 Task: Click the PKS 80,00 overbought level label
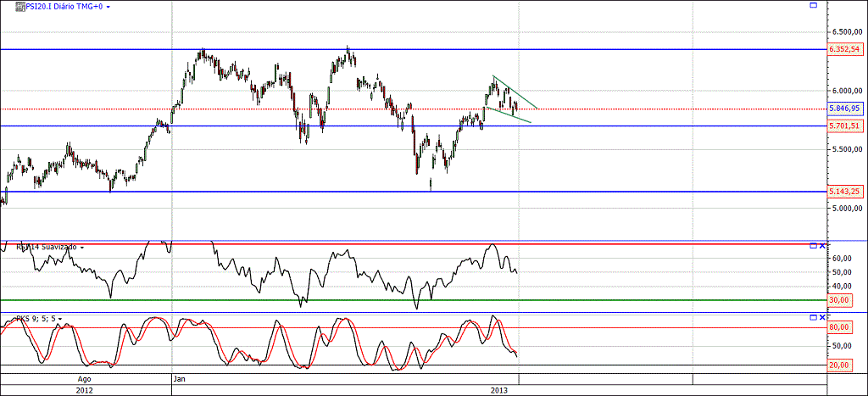pos(839,327)
